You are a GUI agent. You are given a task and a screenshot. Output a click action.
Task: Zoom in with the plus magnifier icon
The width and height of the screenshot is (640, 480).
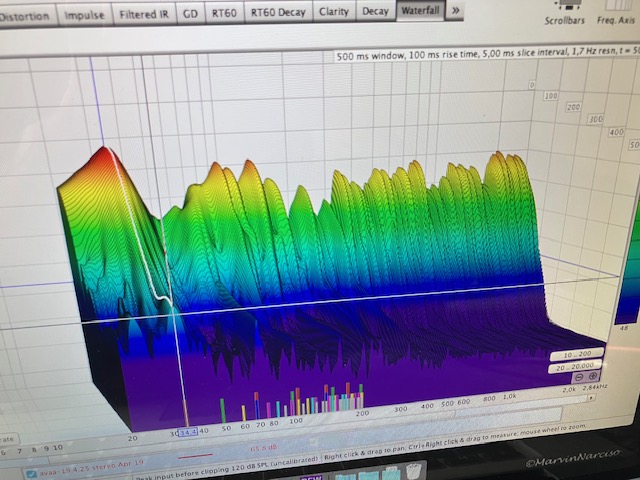click(593, 377)
